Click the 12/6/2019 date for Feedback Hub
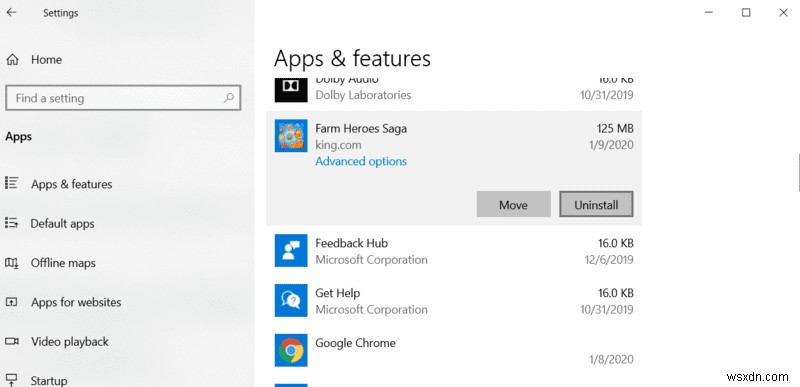This screenshot has height=387, width=800. 609,260
